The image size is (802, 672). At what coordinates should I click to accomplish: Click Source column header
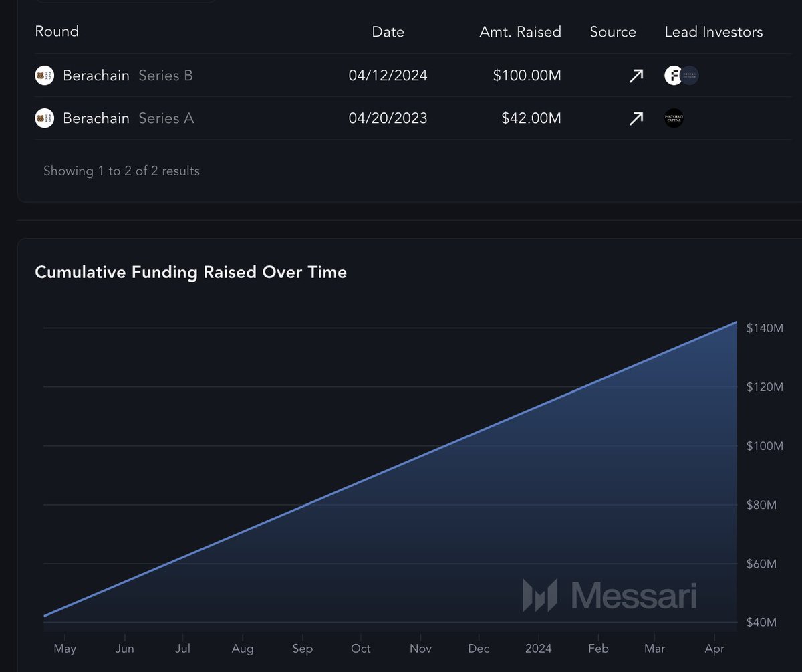[x=613, y=32]
